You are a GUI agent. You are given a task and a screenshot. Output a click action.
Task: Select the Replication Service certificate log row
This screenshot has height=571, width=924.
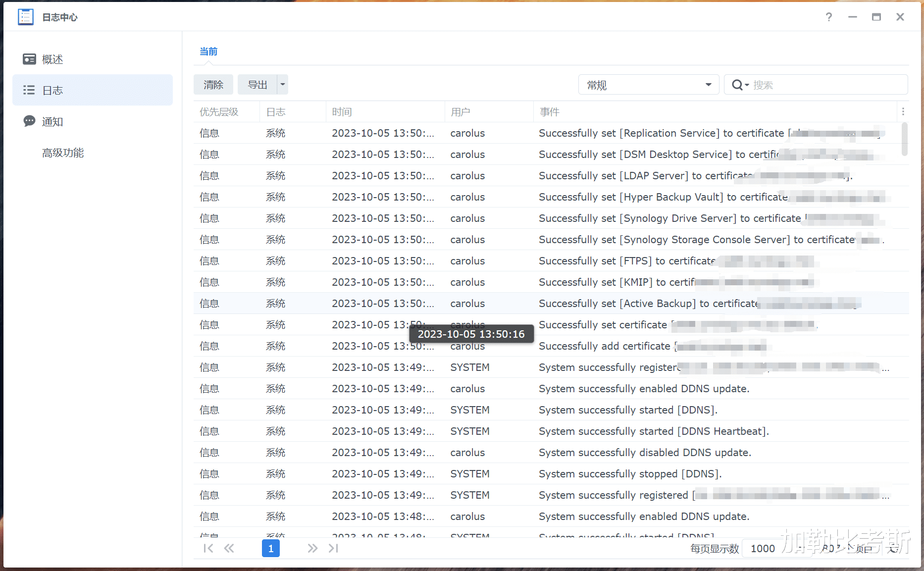551,133
